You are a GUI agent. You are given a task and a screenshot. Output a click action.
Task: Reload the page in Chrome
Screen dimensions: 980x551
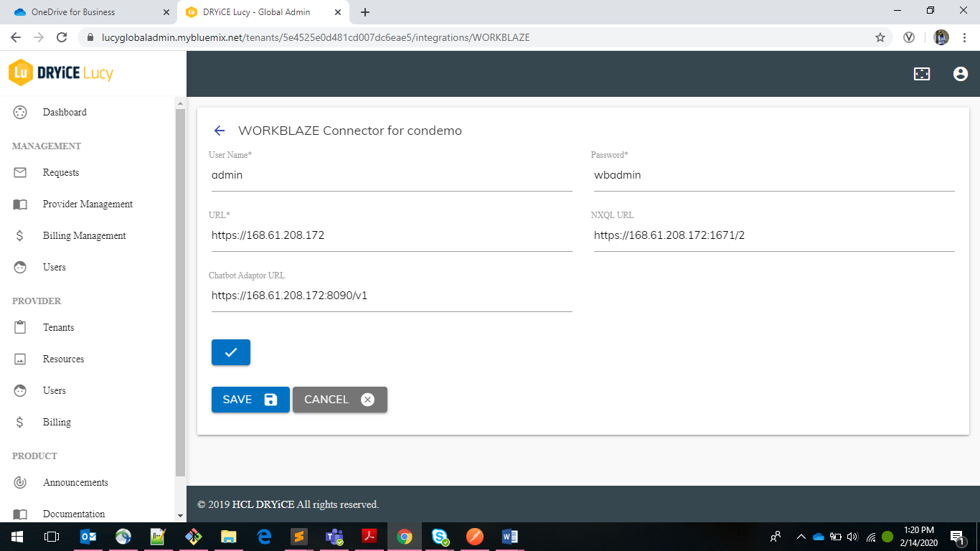click(62, 37)
